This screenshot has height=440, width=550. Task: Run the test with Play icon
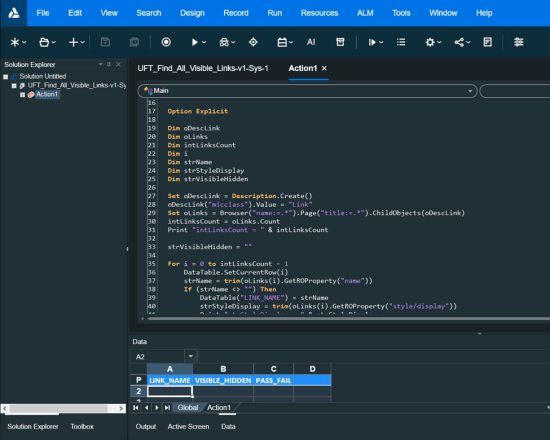tap(195, 42)
